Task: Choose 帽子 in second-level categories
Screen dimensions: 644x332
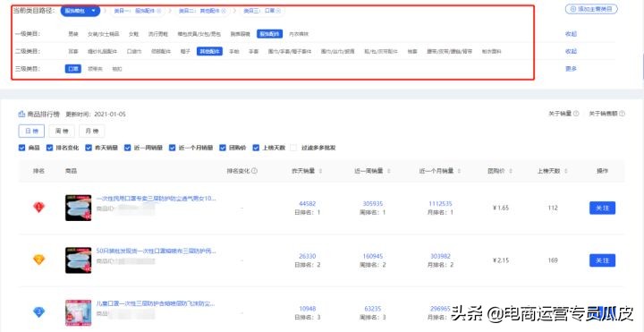Action: (186, 51)
